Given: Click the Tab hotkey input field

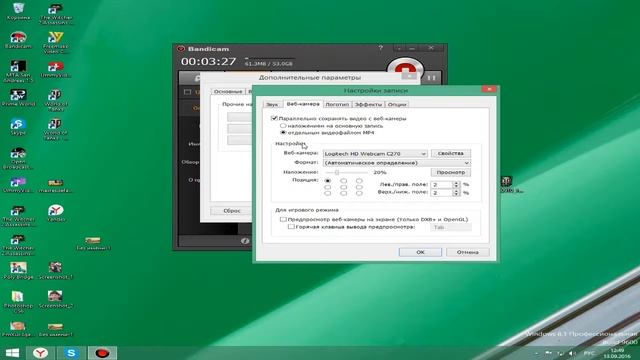Looking at the screenshot, I should 451,227.
